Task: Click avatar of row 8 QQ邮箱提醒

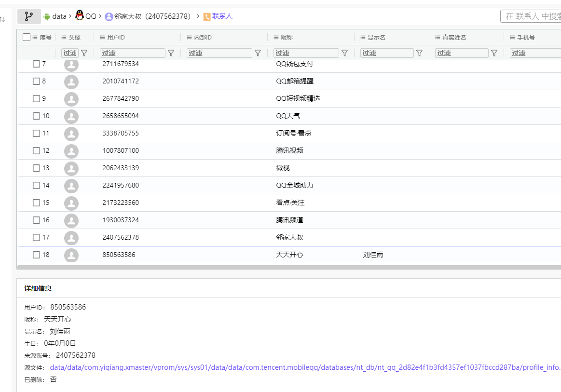Action: click(71, 81)
